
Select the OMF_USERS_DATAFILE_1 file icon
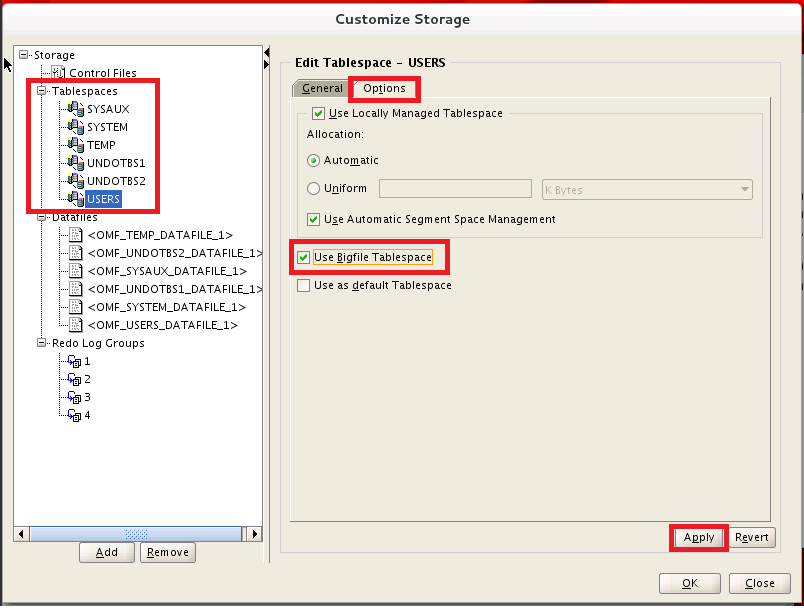click(x=75, y=325)
